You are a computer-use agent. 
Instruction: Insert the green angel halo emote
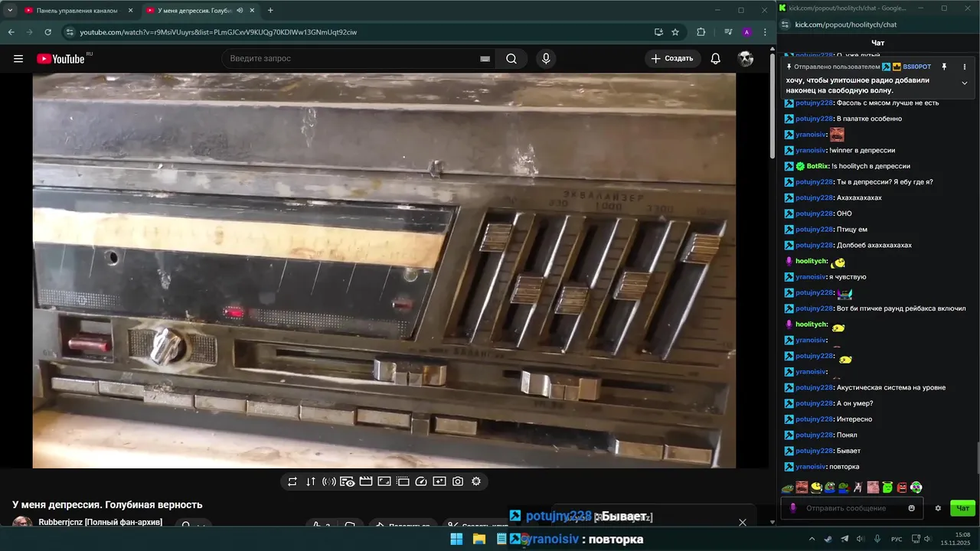click(887, 487)
